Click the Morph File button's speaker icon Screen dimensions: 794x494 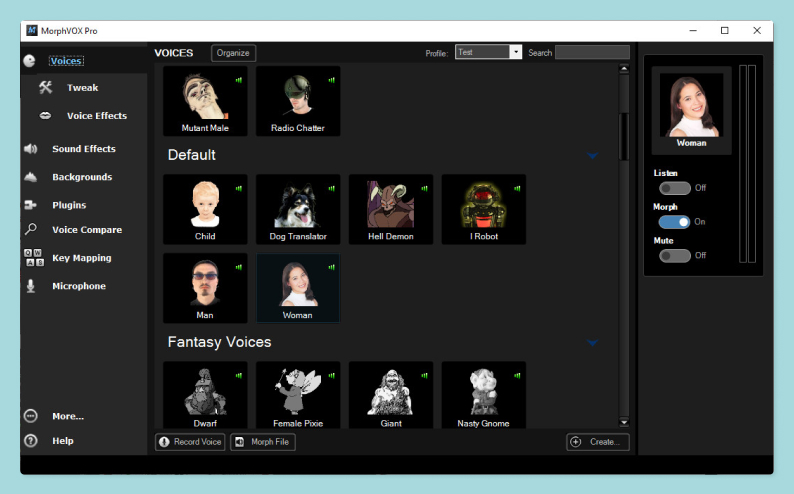click(x=240, y=442)
